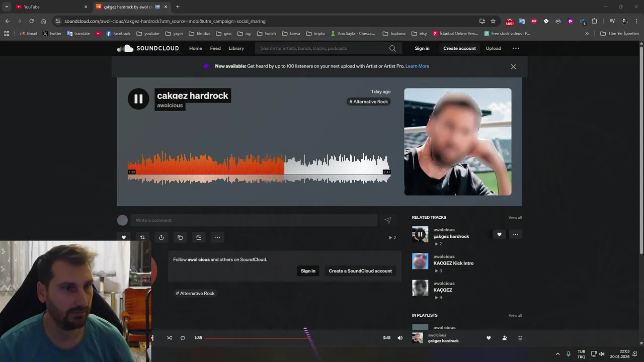Click the KACGEZ Kick Intro thumbnail

coord(420,261)
